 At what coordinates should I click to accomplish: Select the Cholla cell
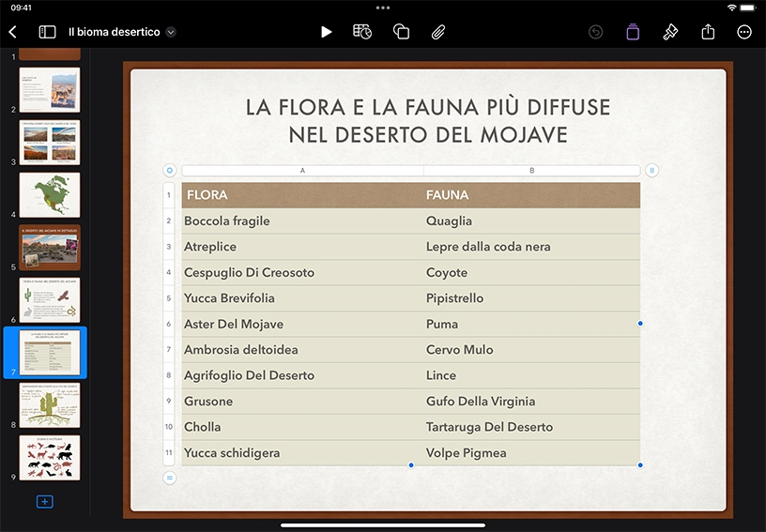[302, 427]
